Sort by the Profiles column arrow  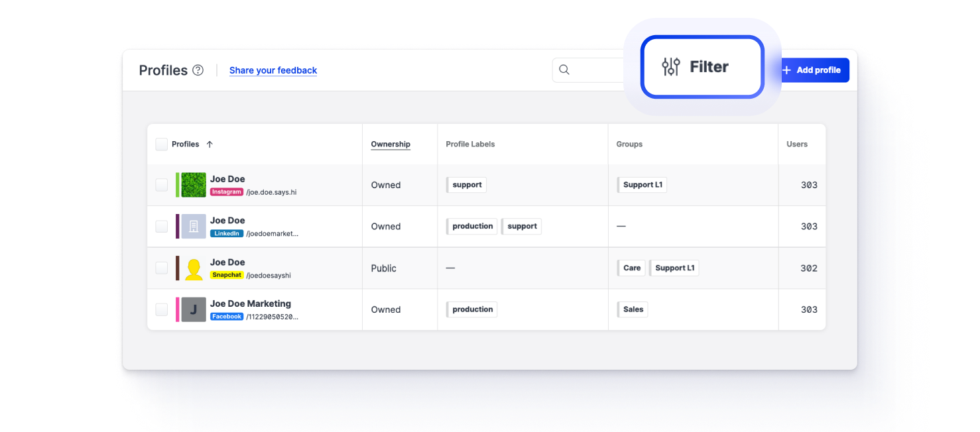[210, 144]
